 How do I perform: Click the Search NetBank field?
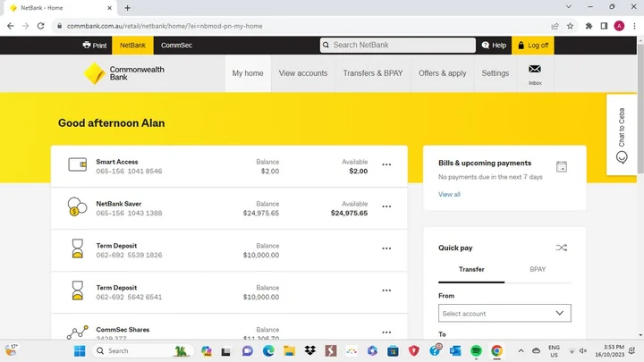point(397,46)
